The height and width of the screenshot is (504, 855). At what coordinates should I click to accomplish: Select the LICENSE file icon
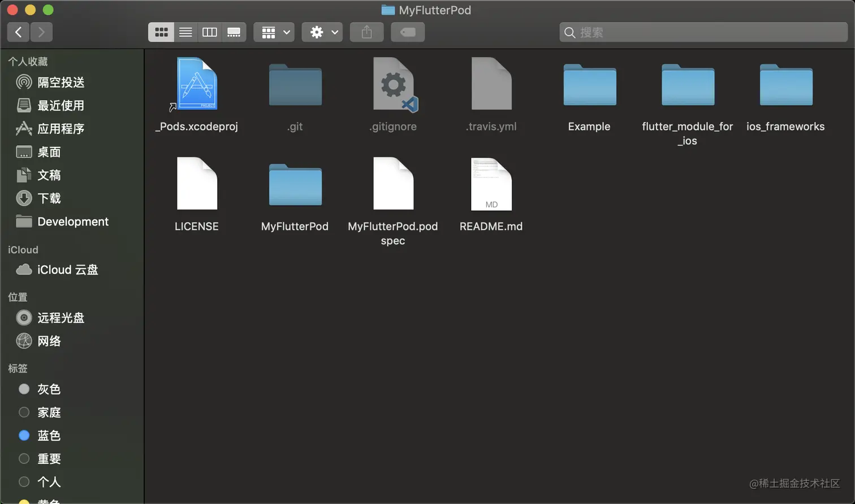point(197,184)
